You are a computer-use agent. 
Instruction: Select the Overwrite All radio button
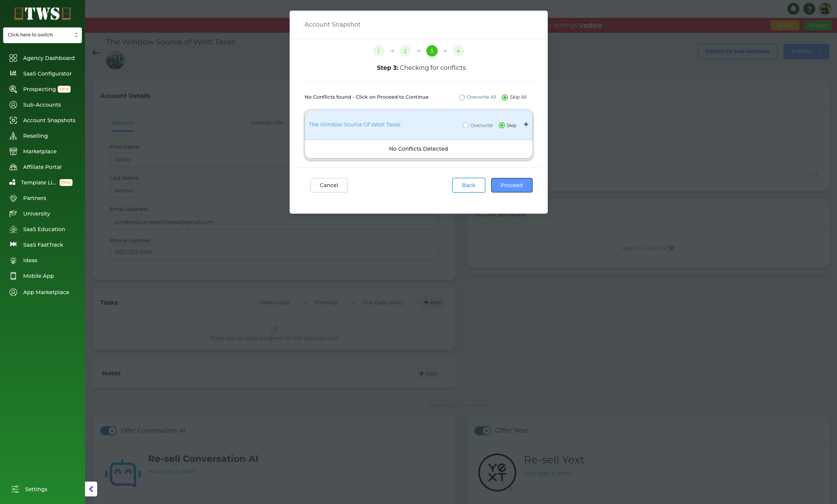click(x=462, y=98)
